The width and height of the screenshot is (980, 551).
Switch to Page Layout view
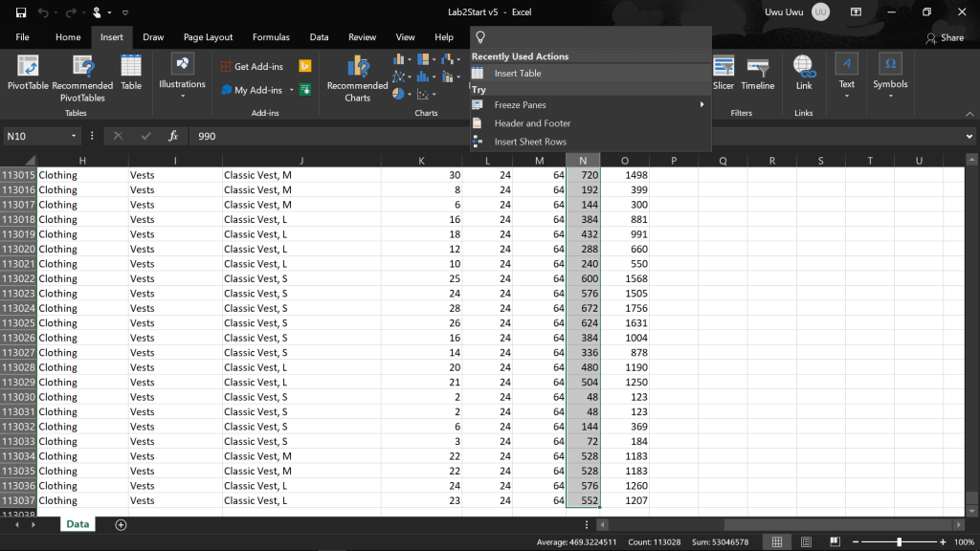point(805,542)
